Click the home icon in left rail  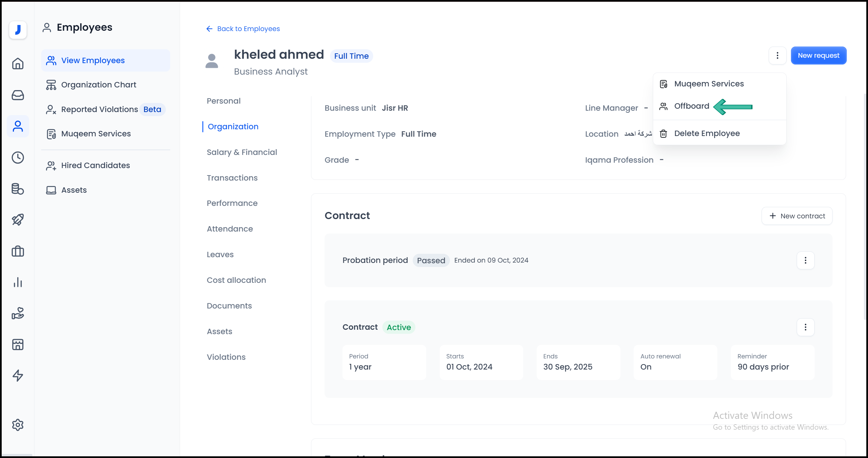[x=18, y=63]
